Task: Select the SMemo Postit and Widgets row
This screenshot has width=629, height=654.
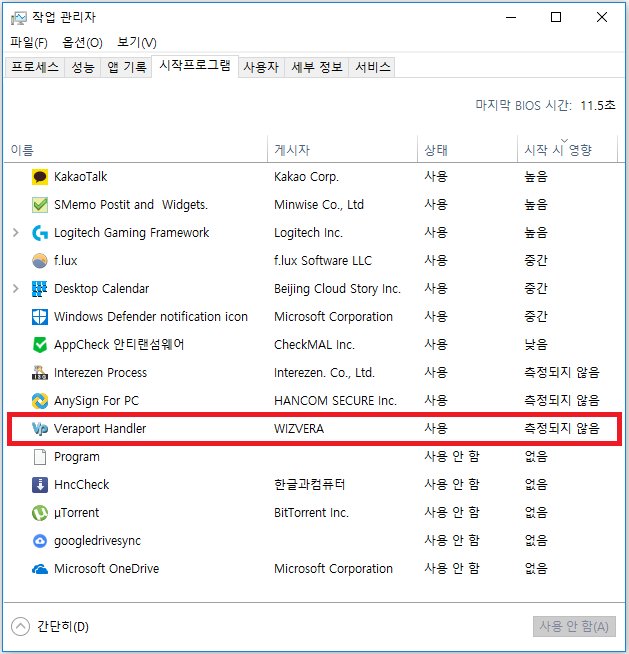Action: click(131, 205)
